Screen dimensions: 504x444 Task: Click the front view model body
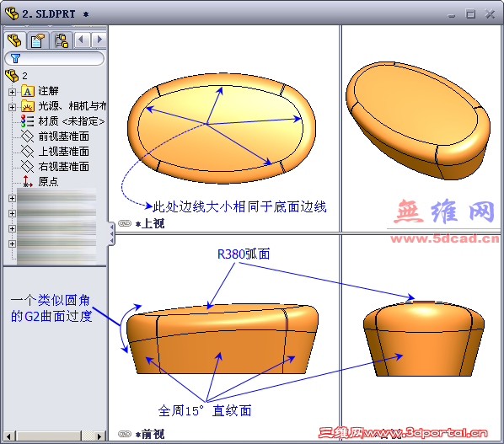click(x=223, y=339)
